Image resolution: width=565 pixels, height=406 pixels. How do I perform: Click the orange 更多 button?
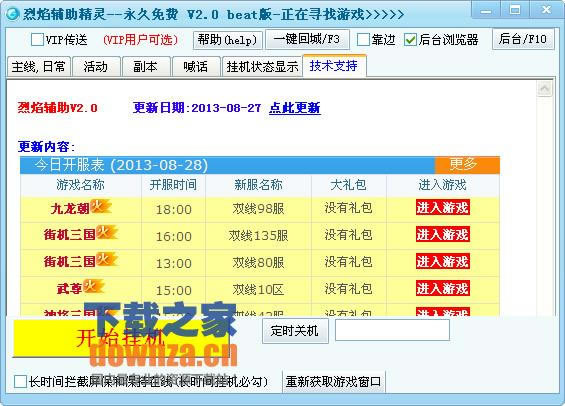tap(467, 165)
